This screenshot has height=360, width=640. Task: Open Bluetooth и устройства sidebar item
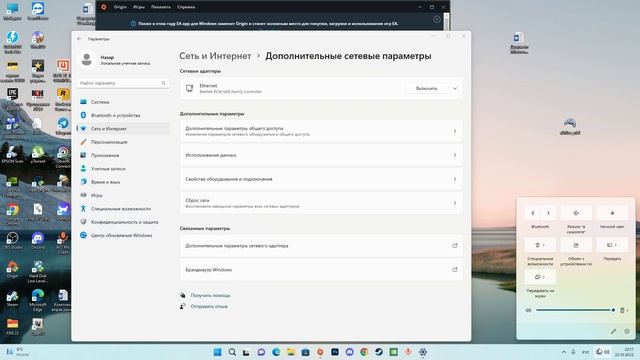pos(123,116)
